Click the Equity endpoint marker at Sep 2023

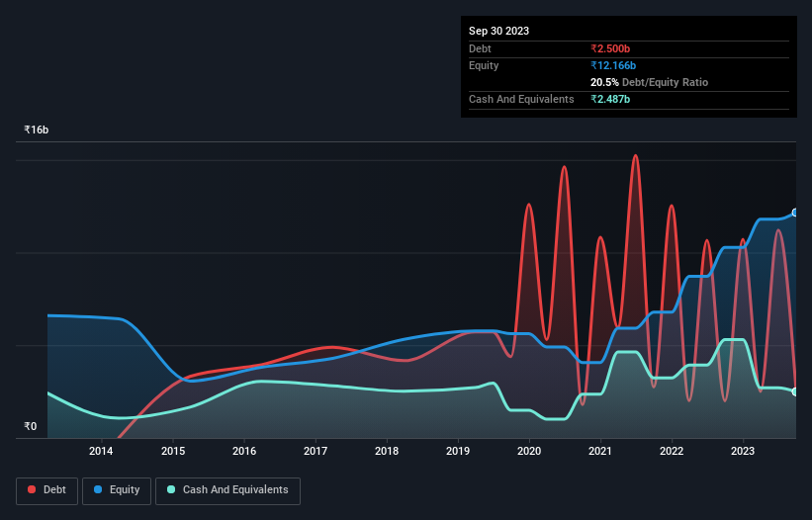coord(795,213)
